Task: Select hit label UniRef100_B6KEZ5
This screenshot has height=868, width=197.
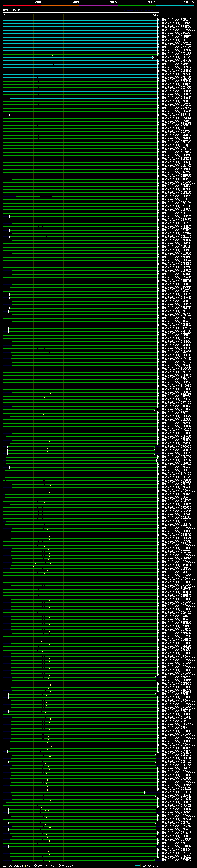Action: [177, 454]
